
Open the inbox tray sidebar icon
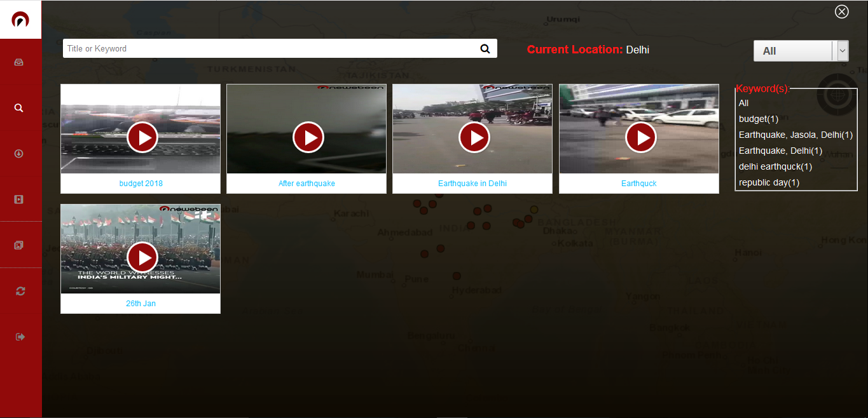(x=19, y=62)
